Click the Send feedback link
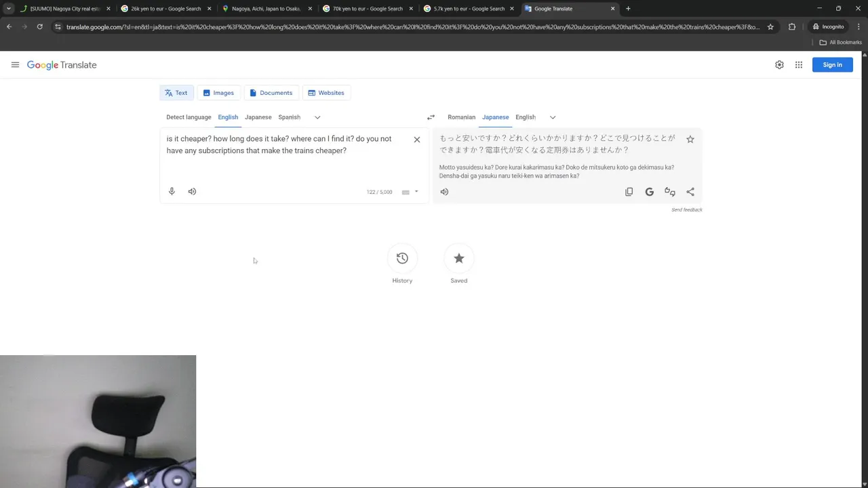868x488 pixels. click(686, 210)
